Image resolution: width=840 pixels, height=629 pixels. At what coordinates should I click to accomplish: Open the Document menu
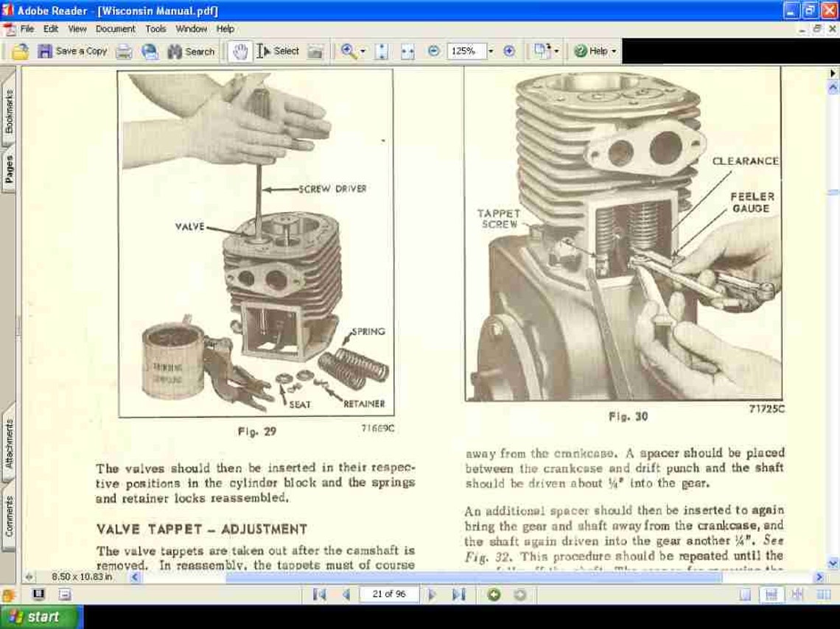click(x=116, y=29)
